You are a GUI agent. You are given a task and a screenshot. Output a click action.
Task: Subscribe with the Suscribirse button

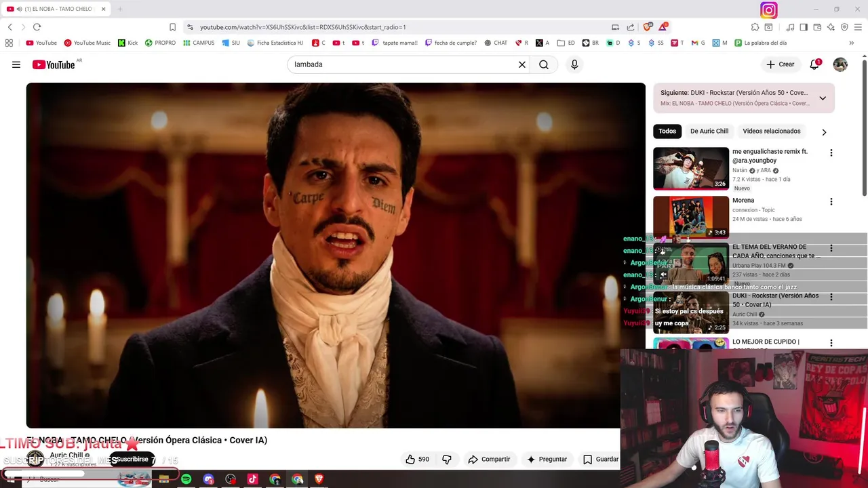(x=132, y=459)
